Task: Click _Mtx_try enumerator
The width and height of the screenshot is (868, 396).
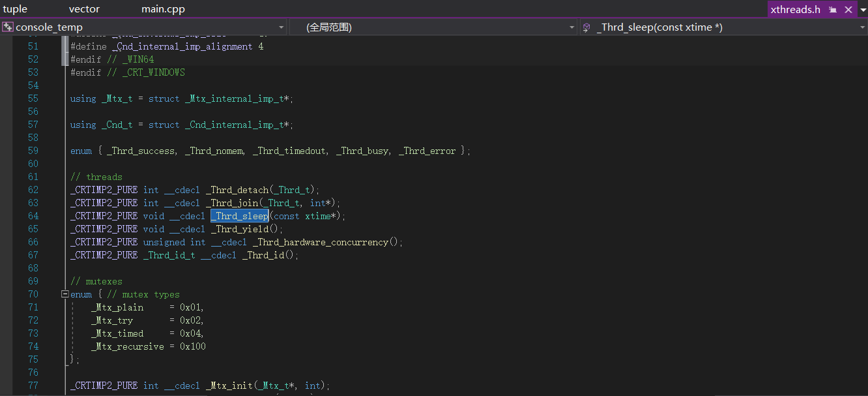Action: tap(112, 320)
